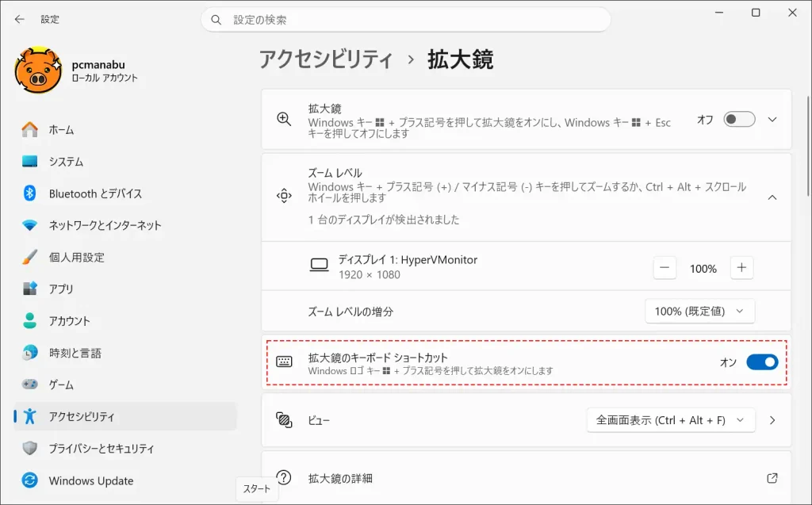Click the アカウント person icon
The width and height of the screenshot is (812, 505).
(29, 320)
